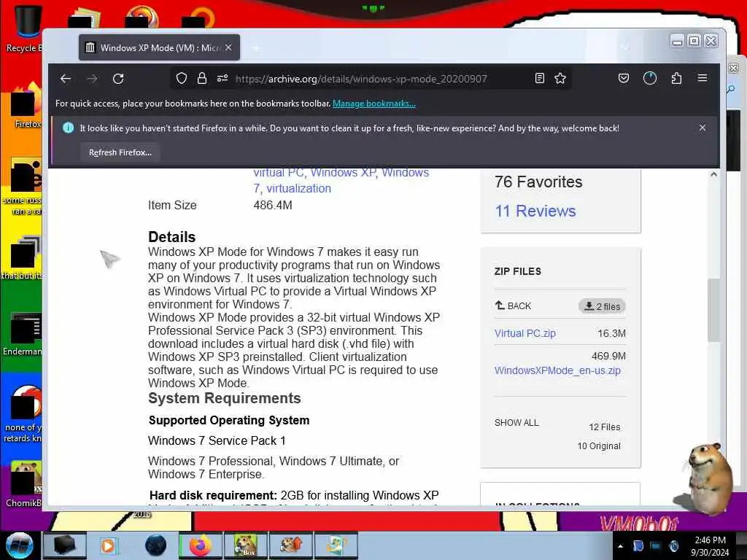The height and width of the screenshot is (560, 747).
Task: Open the Enderman desktop icon
Action: (23, 334)
